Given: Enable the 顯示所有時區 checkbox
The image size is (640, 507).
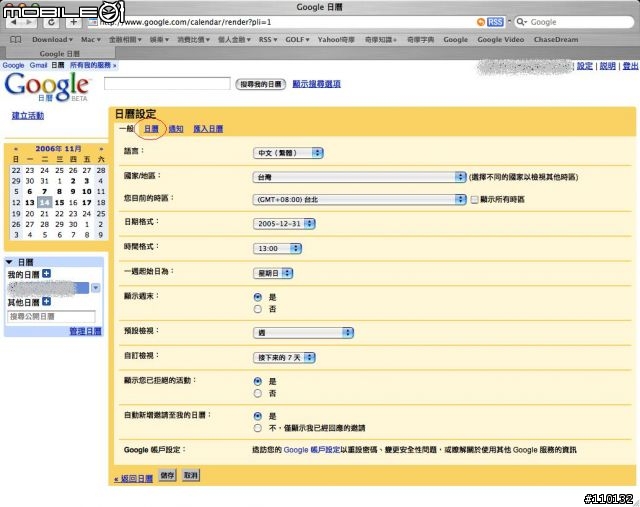Looking at the screenshot, I should [x=474, y=200].
